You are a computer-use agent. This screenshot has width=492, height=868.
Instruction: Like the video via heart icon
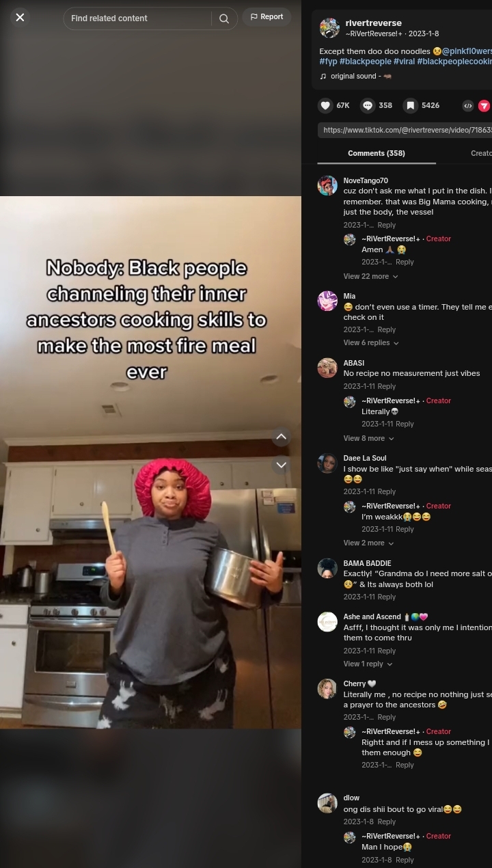click(326, 105)
